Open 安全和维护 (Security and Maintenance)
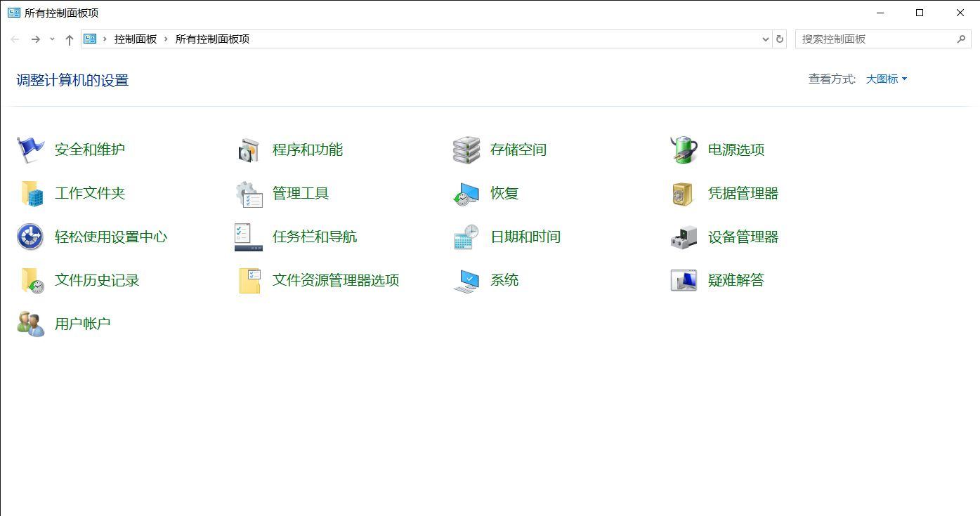Screen dimensions: 980x516 (x=90, y=149)
